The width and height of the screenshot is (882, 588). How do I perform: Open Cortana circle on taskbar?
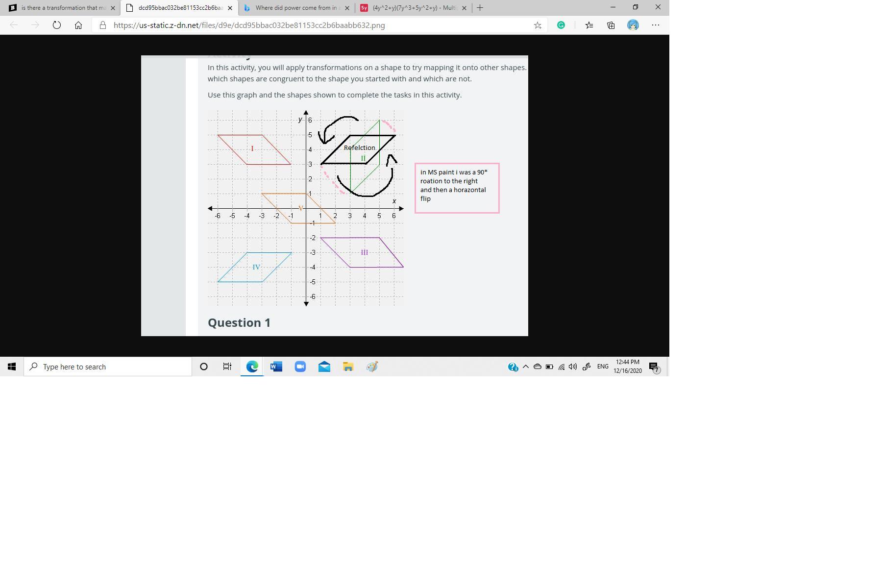(x=204, y=367)
